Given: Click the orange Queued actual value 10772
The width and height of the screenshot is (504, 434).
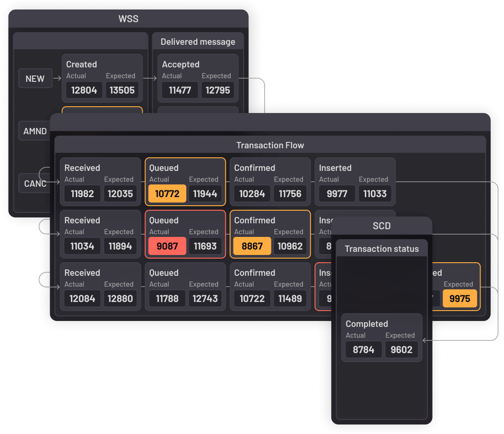Looking at the screenshot, I should click(x=167, y=194).
